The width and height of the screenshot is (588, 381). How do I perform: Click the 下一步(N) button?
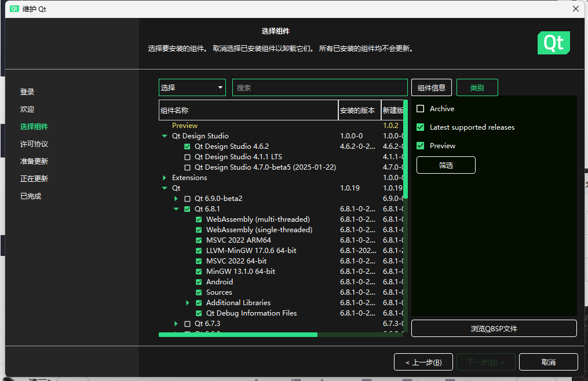485,362
